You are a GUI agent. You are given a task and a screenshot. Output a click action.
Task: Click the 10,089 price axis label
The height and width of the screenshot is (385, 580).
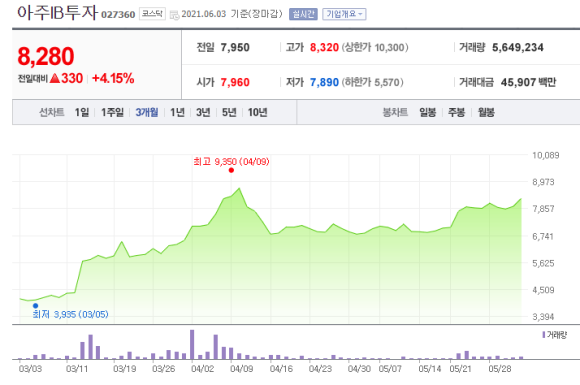pos(546,155)
